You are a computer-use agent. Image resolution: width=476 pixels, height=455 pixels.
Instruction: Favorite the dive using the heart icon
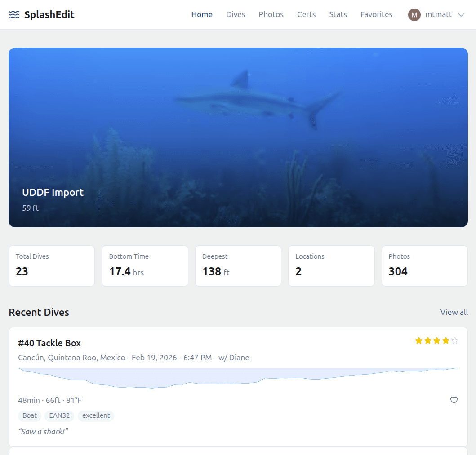454,400
